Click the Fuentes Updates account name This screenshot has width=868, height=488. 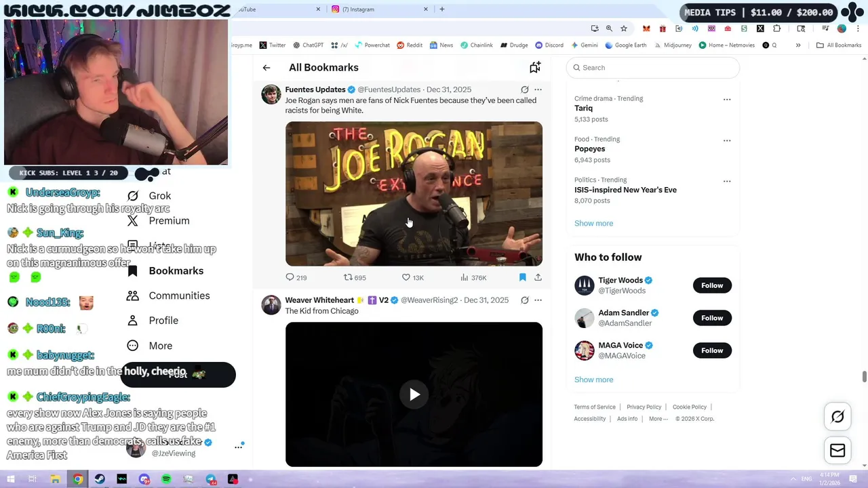pos(315,89)
